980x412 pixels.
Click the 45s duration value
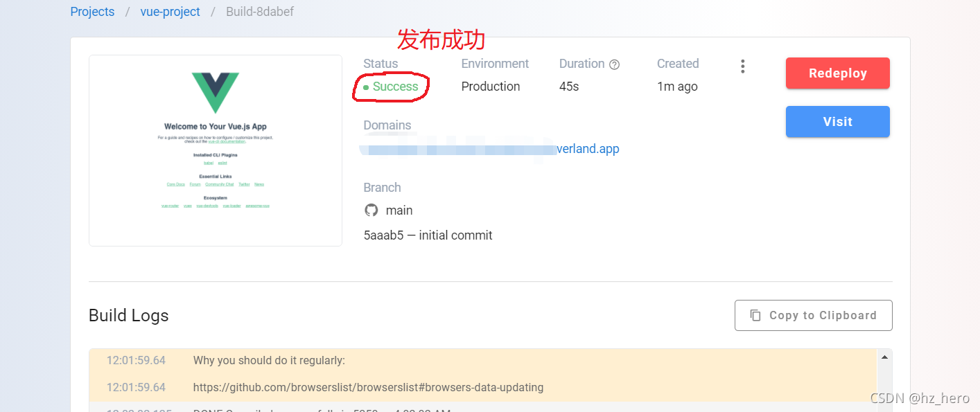569,87
